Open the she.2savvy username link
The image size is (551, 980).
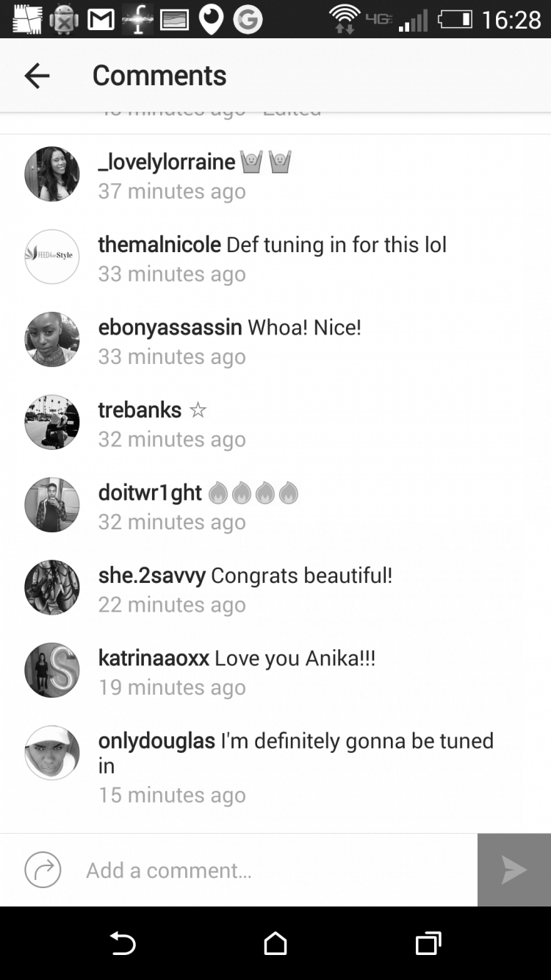coord(152,576)
